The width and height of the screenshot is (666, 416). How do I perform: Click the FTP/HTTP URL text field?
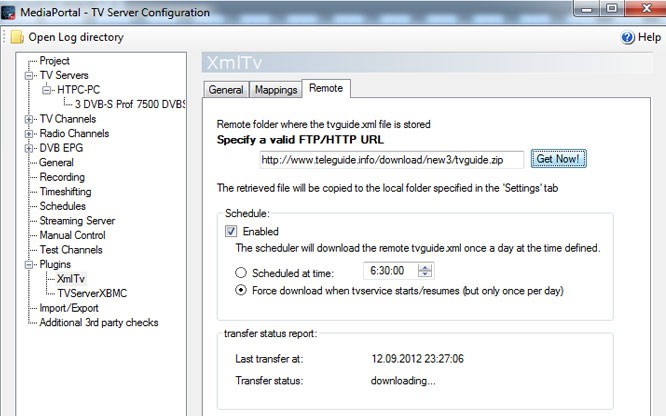tap(391, 159)
